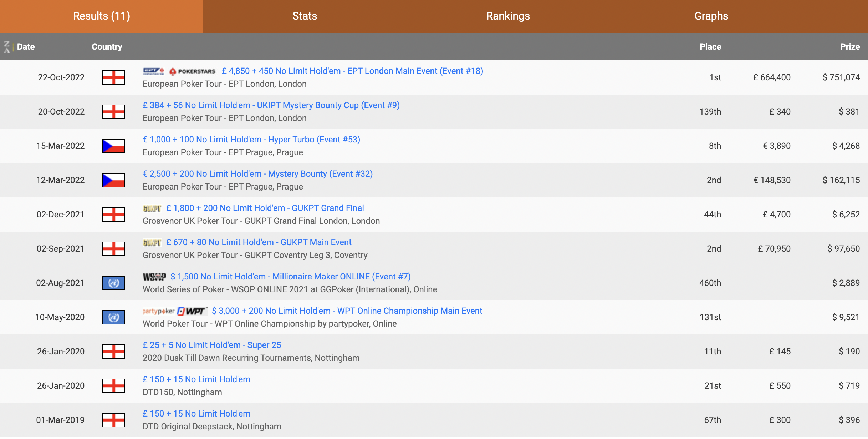Click the GUKPT logo beside the Coventry Main Event
This screenshot has height=439, width=868.
coord(152,243)
